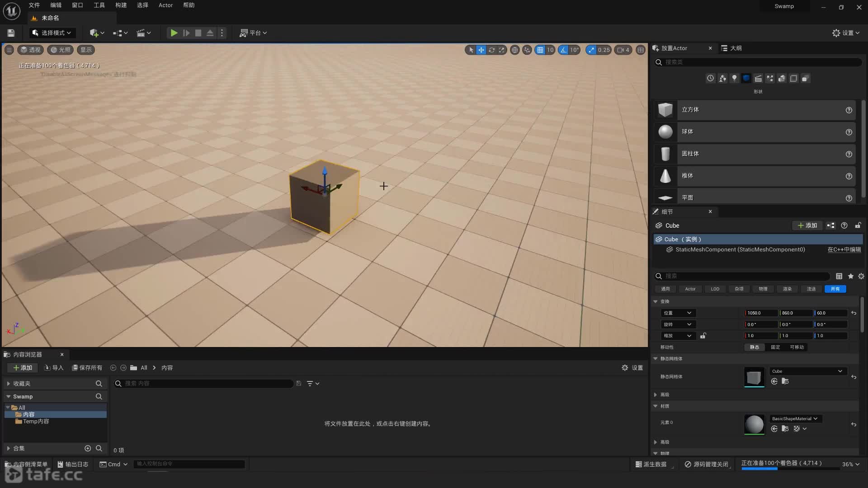868x488 pixels.
Task: Click browse-to-asset icon under static mesh
Action: pos(785,381)
